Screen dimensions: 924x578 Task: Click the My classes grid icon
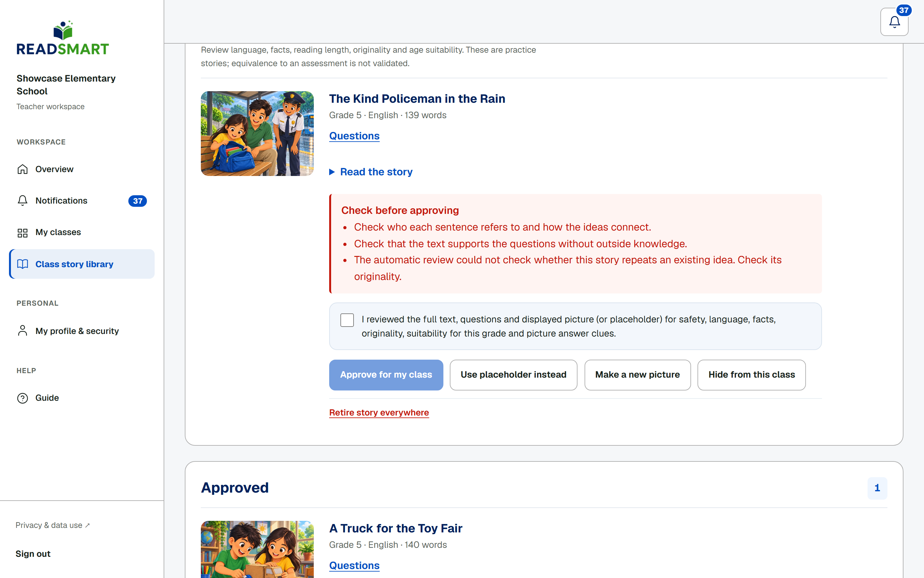coord(22,232)
